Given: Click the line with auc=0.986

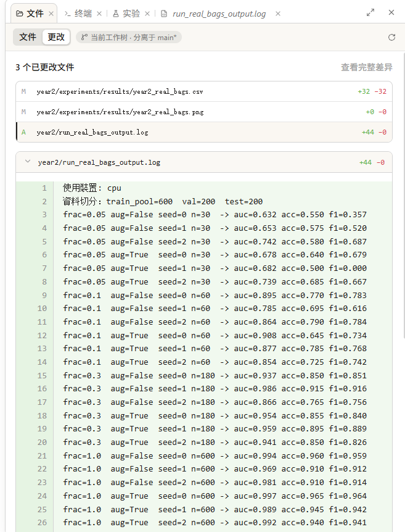Looking at the screenshot, I should pyautogui.click(x=204, y=389).
